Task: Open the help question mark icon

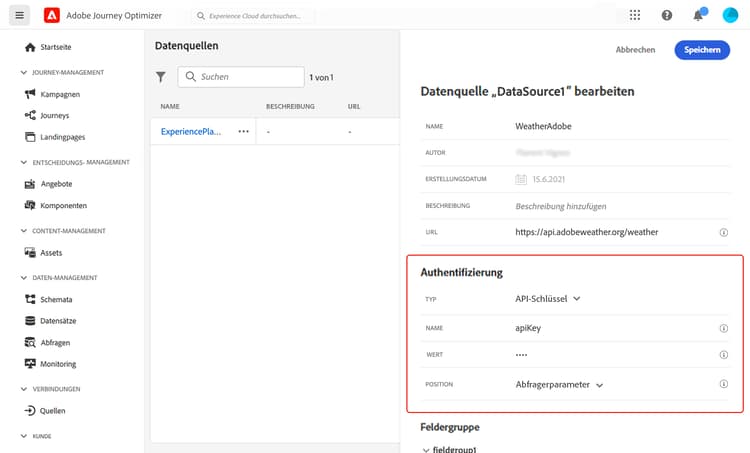Action: click(x=667, y=15)
